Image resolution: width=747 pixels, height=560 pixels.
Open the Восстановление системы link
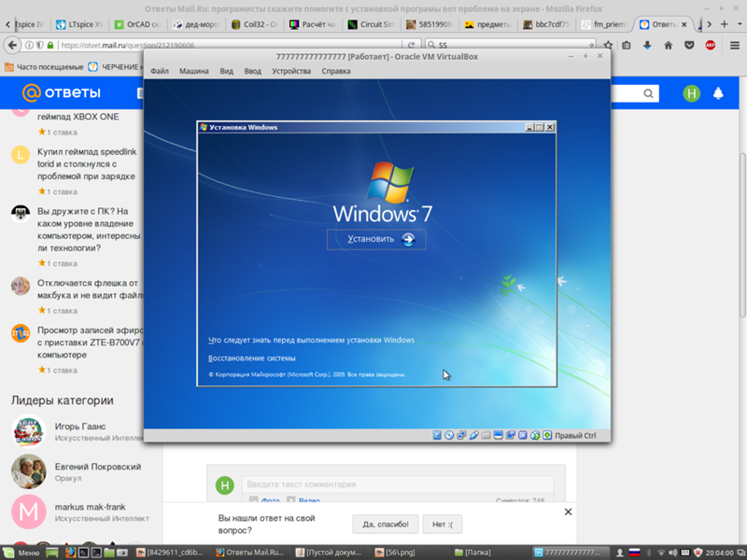coord(251,358)
